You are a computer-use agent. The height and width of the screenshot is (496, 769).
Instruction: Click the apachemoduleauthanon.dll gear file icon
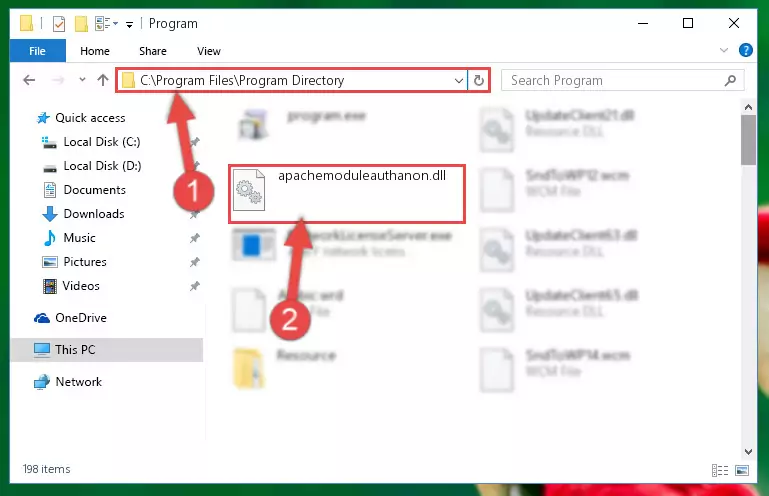[x=249, y=190]
